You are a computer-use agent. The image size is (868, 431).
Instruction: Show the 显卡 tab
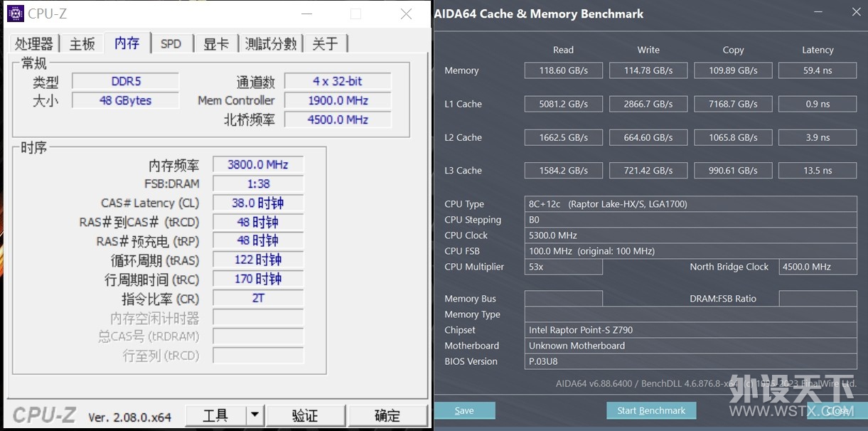click(216, 43)
